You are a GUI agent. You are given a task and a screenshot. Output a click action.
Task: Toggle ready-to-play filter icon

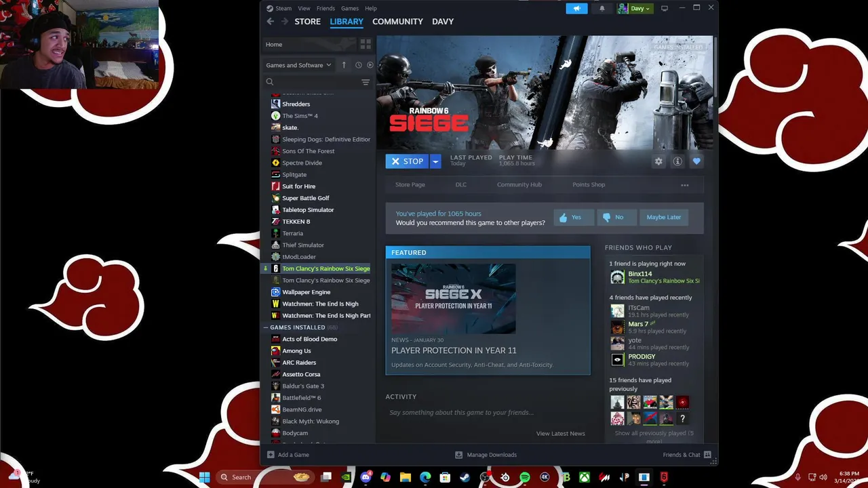click(370, 65)
